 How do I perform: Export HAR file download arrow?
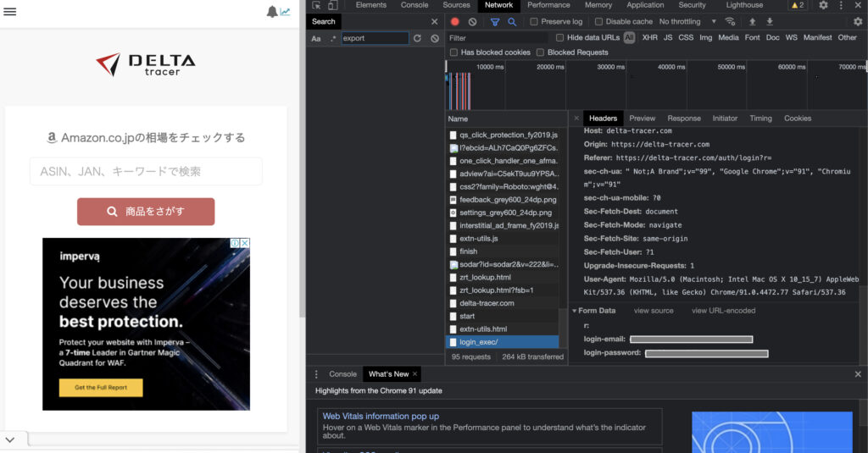tap(770, 21)
